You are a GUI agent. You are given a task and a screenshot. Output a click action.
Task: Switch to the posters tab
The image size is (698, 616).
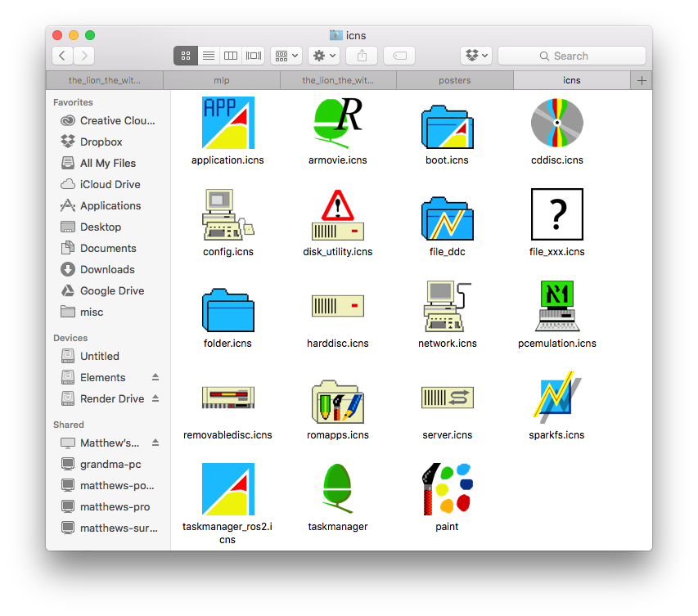[455, 80]
